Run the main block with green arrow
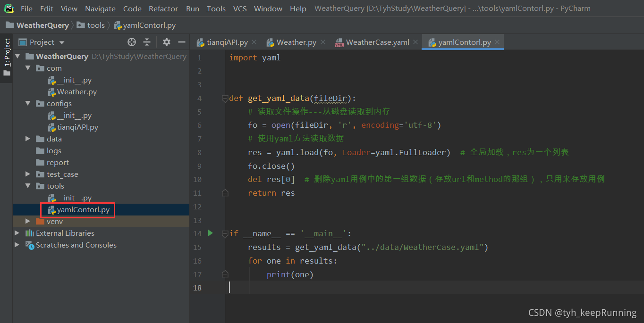The height and width of the screenshot is (323, 644). (211, 233)
